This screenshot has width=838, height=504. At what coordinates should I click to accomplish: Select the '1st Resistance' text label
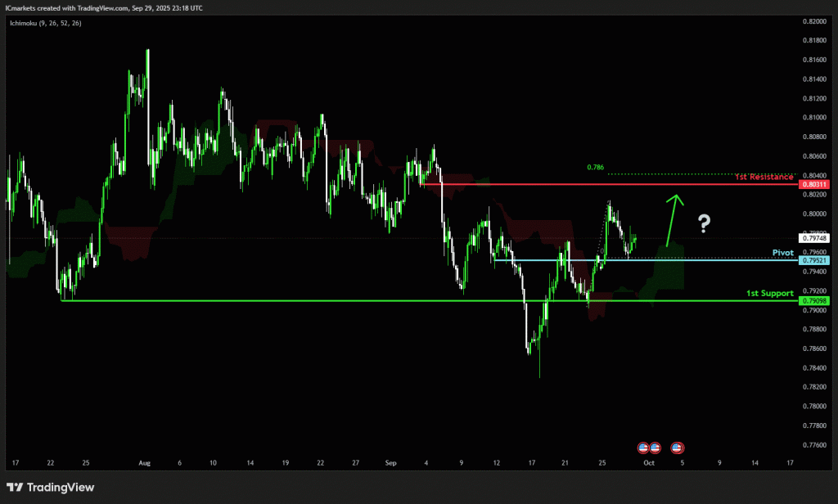763,177
